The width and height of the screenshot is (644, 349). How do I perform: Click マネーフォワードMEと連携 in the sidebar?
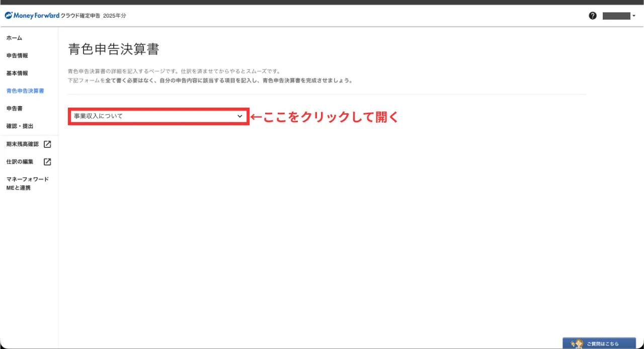27,184
